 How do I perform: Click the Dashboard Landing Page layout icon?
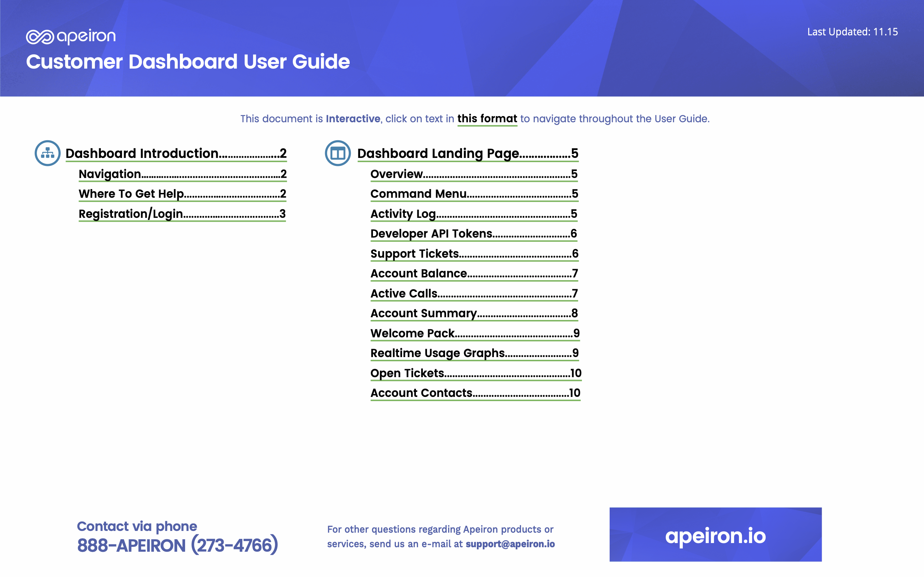click(x=338, y=153)
